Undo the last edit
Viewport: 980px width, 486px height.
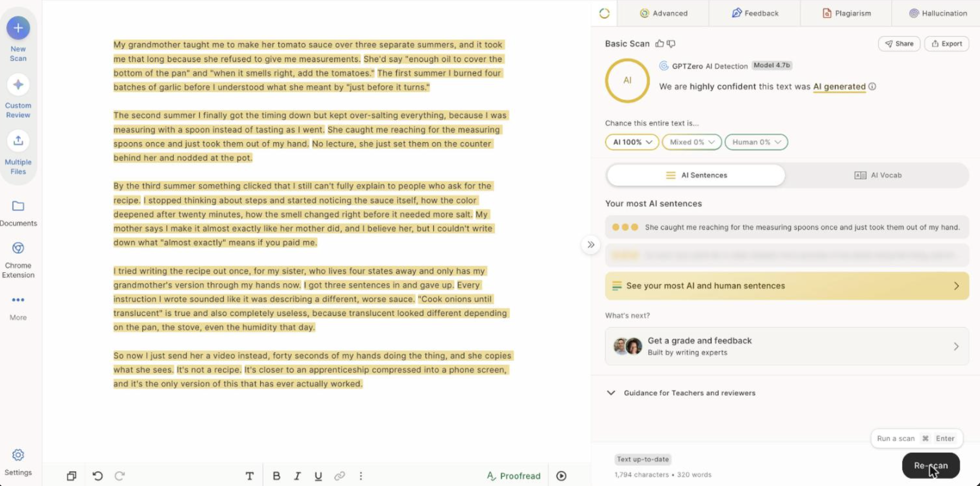tap(98, 476)
